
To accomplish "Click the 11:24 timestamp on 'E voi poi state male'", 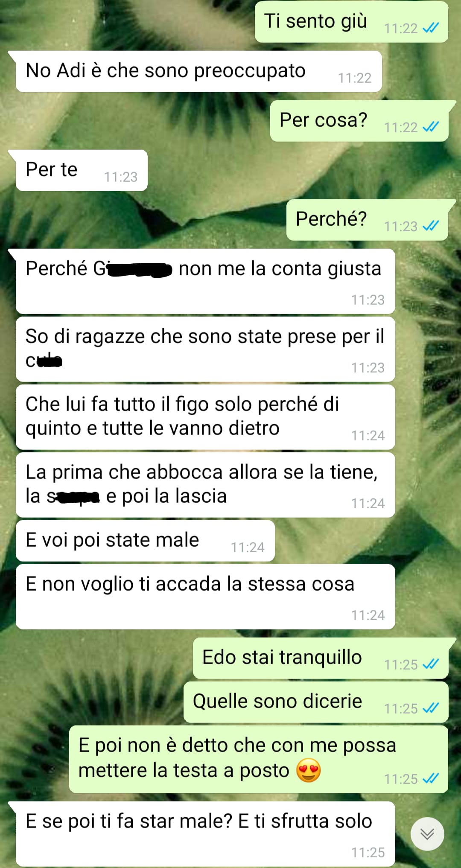I will point(248,548).
